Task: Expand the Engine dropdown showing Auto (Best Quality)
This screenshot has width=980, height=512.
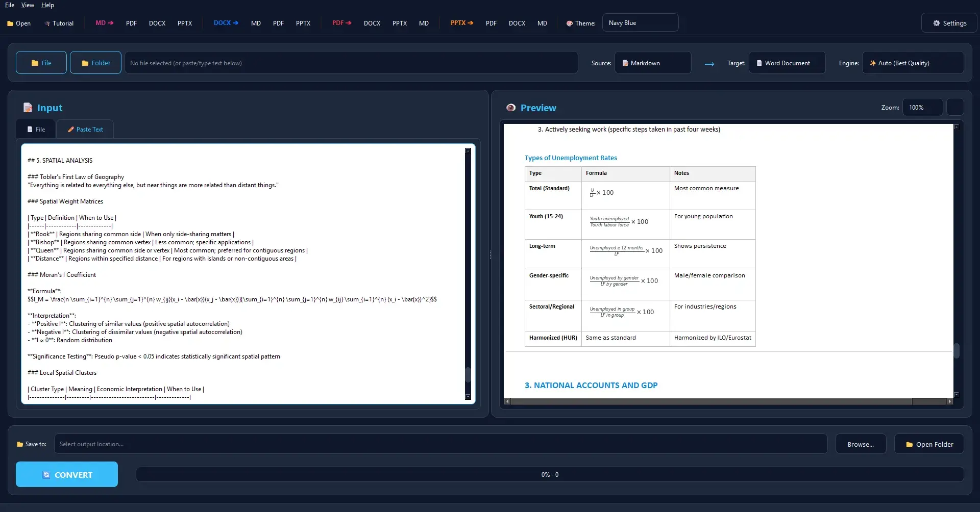Action: pos(913,63)
